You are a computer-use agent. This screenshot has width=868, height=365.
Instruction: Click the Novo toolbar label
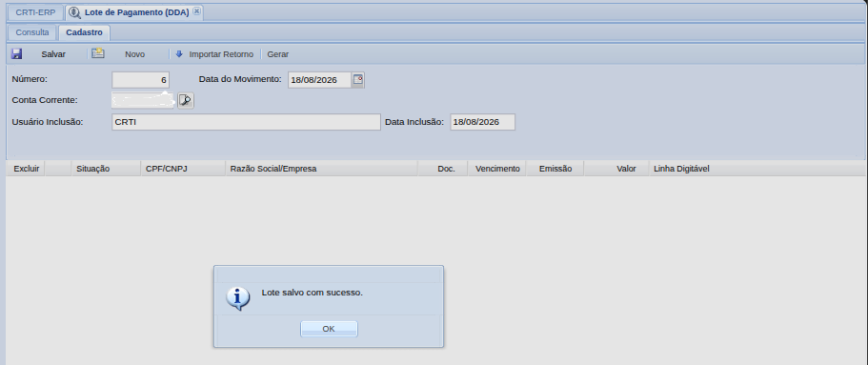(134, 54)
